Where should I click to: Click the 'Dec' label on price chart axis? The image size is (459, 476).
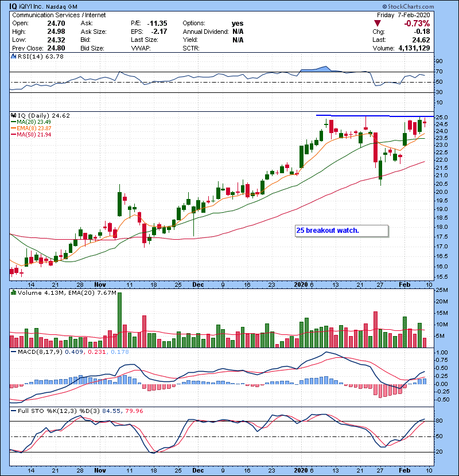tap(198, 285)
